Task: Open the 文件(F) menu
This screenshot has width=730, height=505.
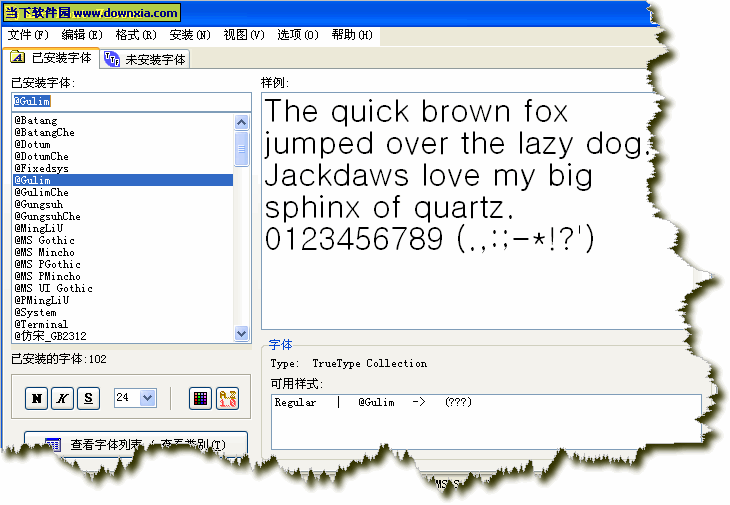Action: [28, 35]
